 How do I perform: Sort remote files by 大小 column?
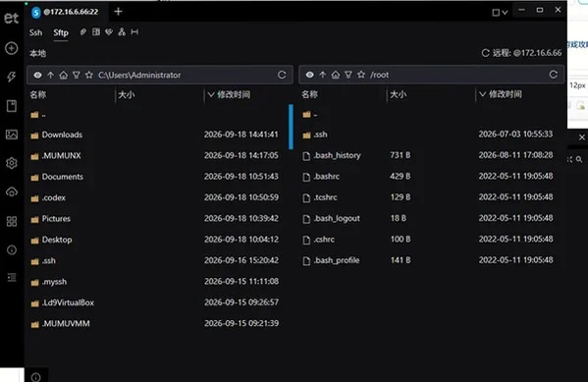pos(399,94)
